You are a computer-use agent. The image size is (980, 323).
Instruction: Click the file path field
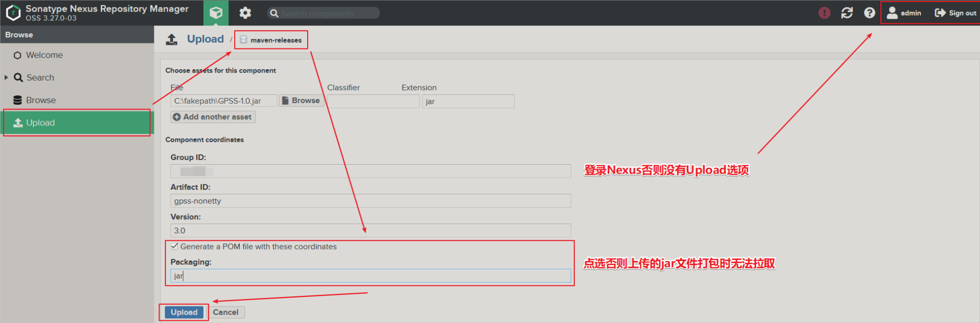pyautogui.click(x=224, y=101)
